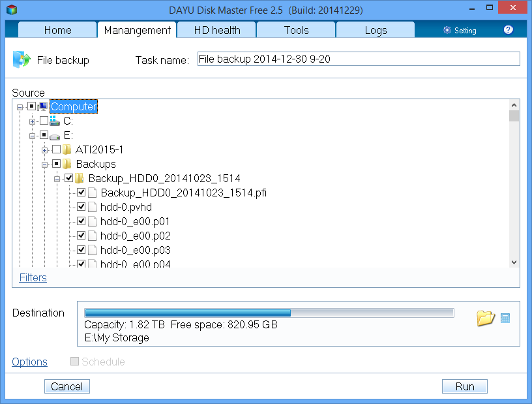
Task: Cancel the backup task
Action: tap(67, 386)
